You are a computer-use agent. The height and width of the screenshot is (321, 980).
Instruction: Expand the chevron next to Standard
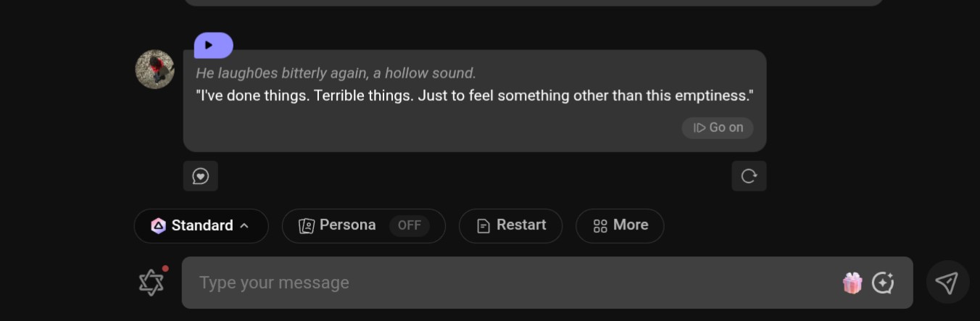pyautogui.click(x=244, y=226)
